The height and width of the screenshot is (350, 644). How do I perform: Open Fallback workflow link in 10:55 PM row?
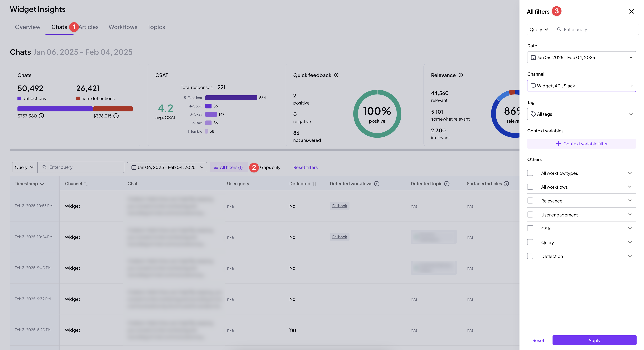point(339,206)
